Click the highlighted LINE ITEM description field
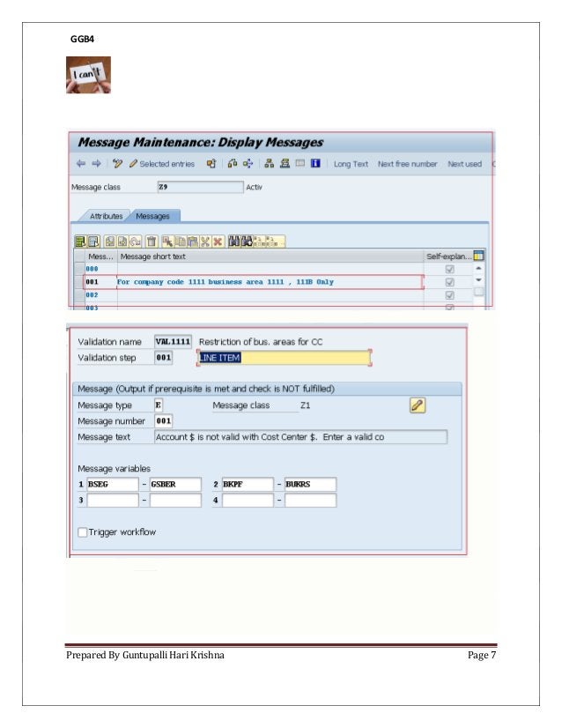562x728 pixels. pos(284,358)
